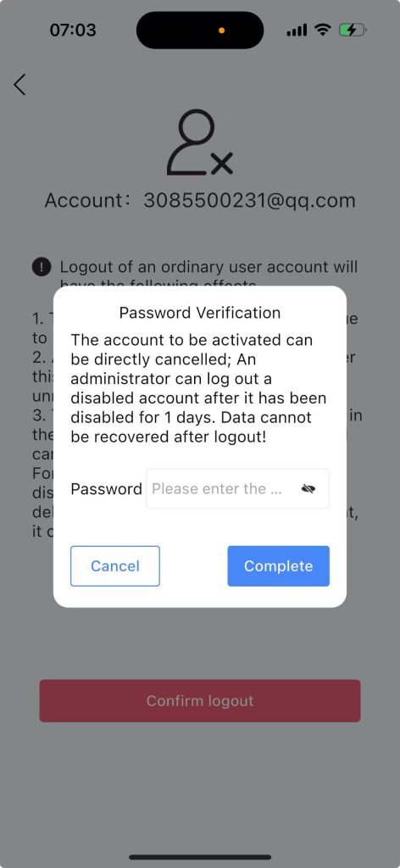This screenshot has height=868, width=400.
Task: Tap the Wi-Fi status icon
Action: 322,30
